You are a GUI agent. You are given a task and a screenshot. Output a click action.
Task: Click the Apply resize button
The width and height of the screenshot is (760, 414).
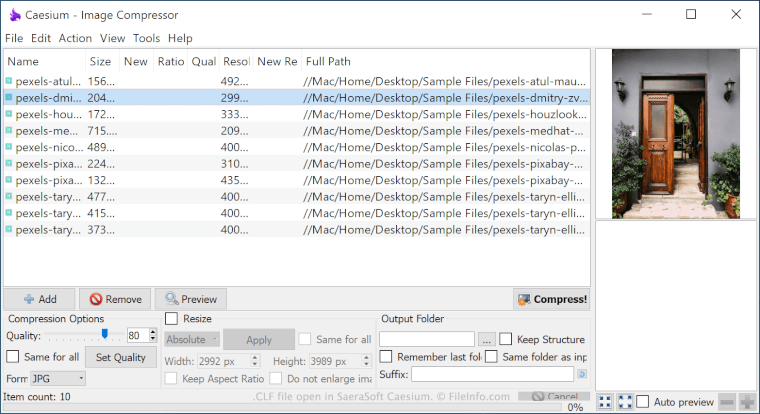click(259, 340)
